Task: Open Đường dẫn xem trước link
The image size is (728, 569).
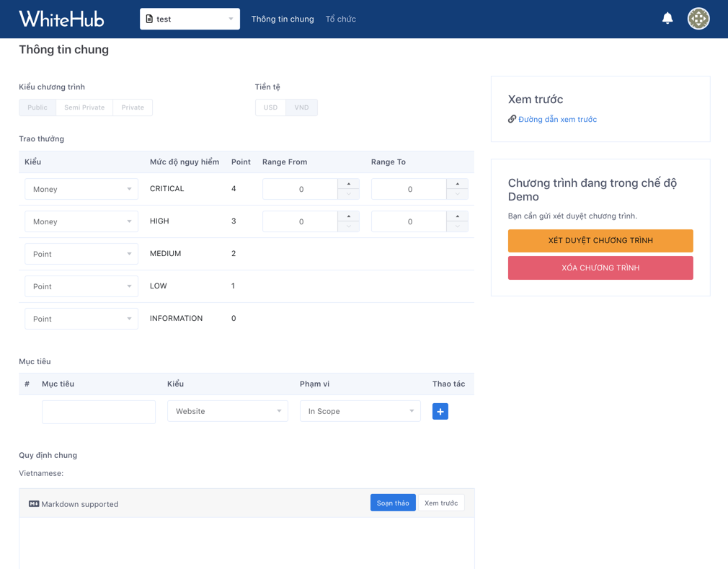Action: click(557, 118)
